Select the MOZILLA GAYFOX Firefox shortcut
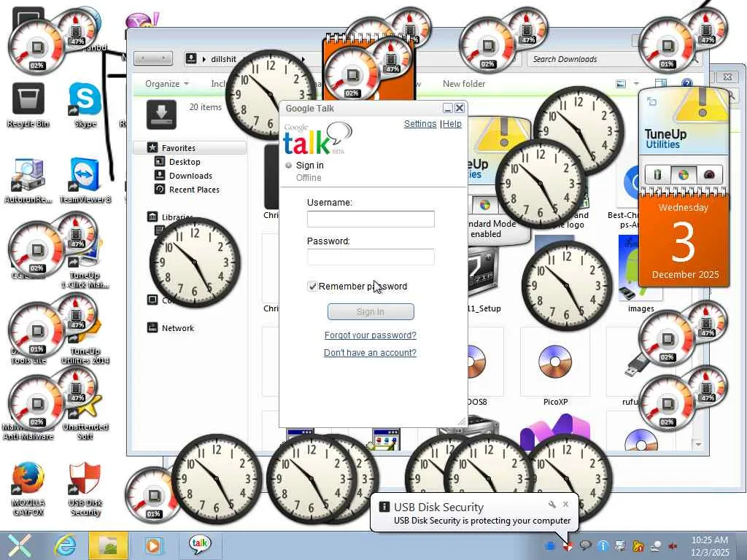The height and width of the screenshot is (560, 747). pyautogui.click(x=28, y=489)
